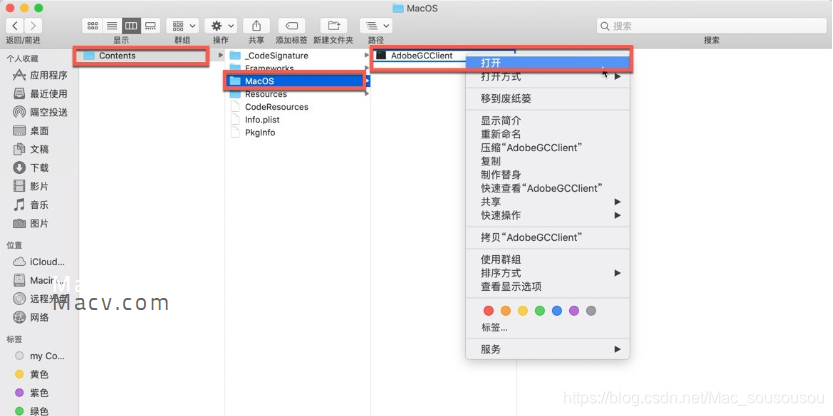833x416 pixels.
Task: Switch to list view mode
Action: 112,25
